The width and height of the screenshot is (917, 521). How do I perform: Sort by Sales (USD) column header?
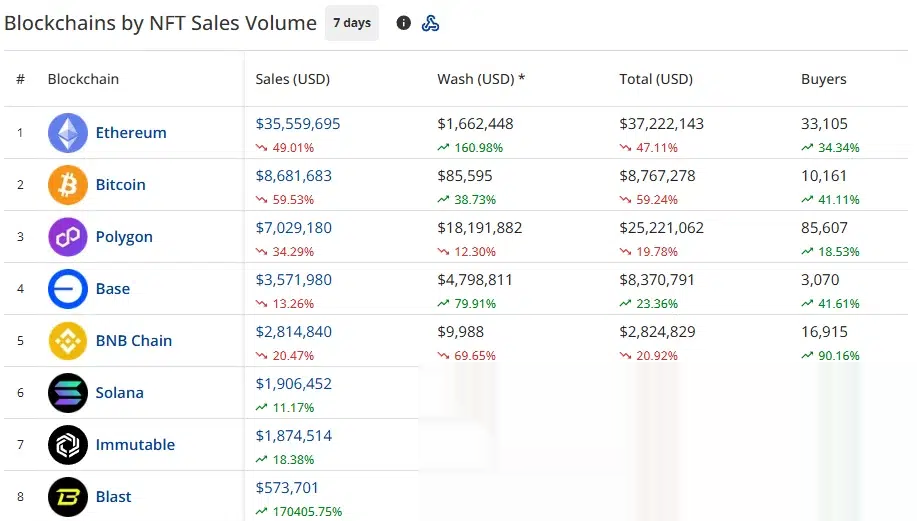click(x=292, y=79)
